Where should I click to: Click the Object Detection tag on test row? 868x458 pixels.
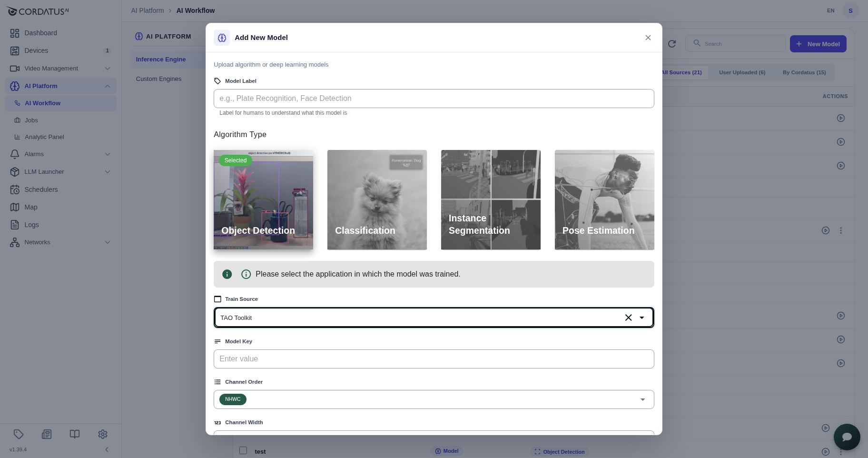[x=559, y=452]
